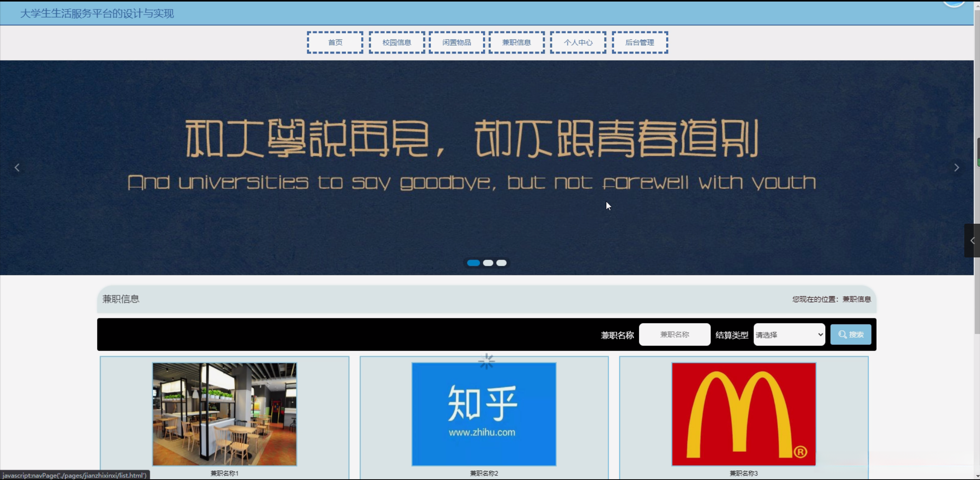
Task: Switch to the 兼职信息 tab
Action: point(517,43)
